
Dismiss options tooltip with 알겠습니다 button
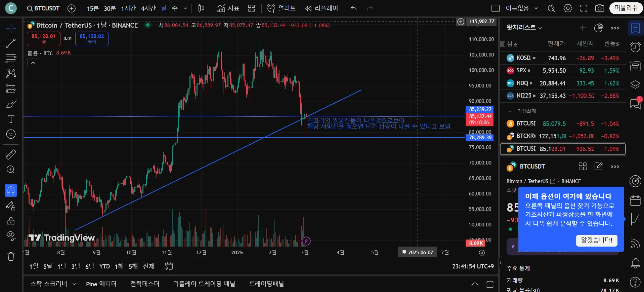tap(597, 240)
